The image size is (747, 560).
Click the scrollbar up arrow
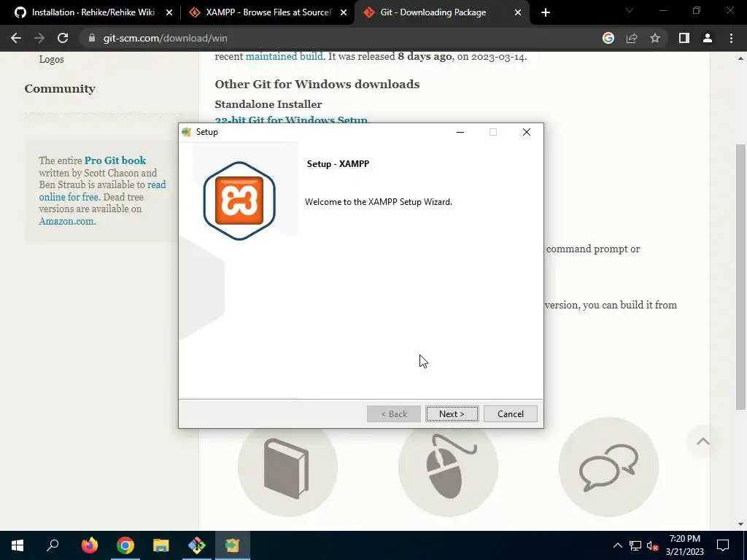[x=740, y=58]
